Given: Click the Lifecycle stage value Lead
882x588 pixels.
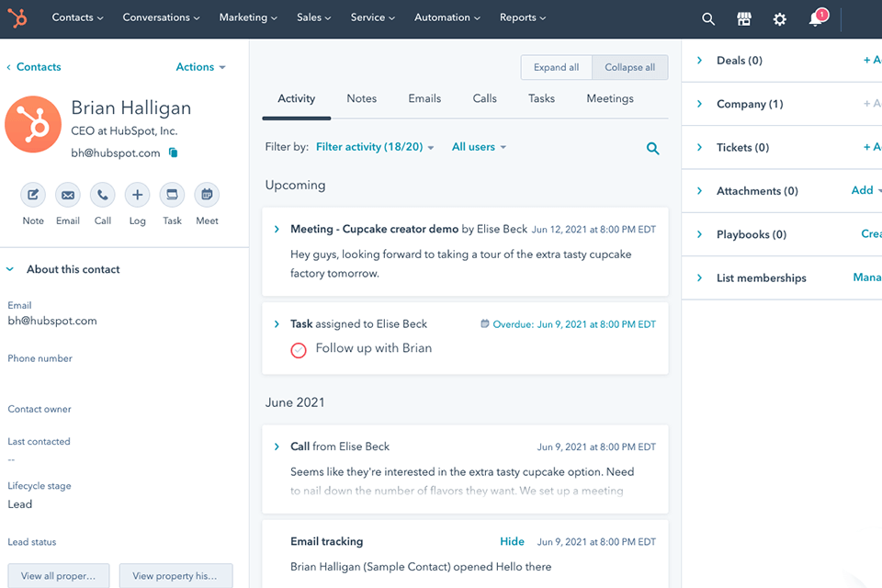Looking at the screenshot, I should coord(19,504).
